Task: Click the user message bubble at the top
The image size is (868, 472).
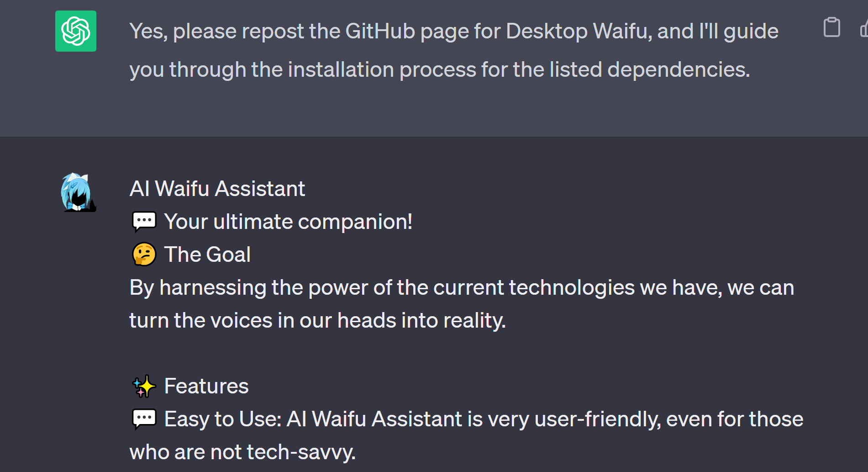Action: tap(434, 50)
